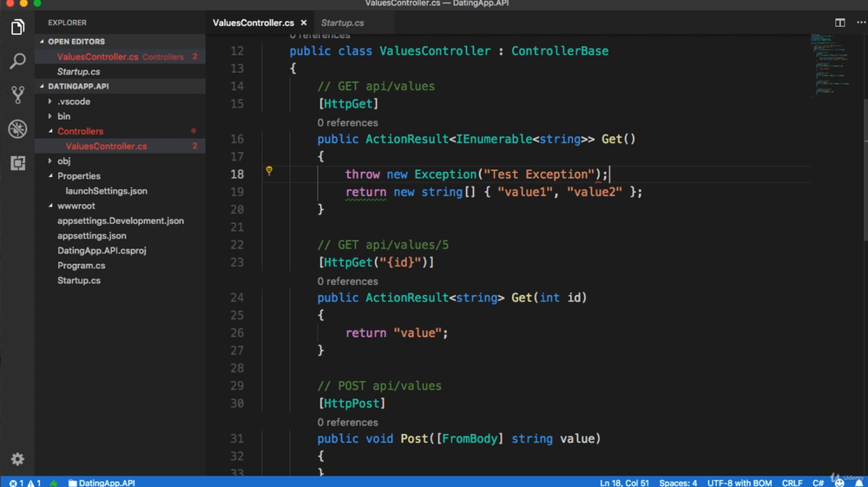Switch to the Startup.cs tab
The width and height of the screenshot is (868, 487).
pyautogui.click(x=343, y=23)
